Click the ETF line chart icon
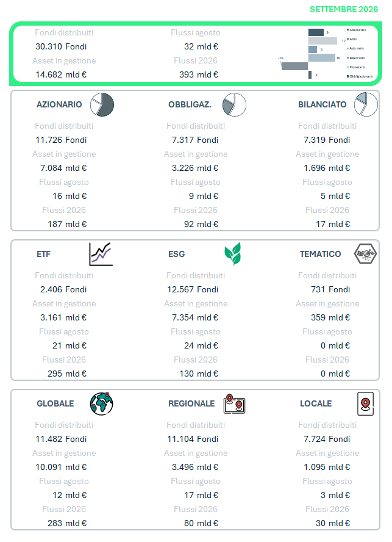Viewport: 392px width, 542px height. click(x=101, y=254)
